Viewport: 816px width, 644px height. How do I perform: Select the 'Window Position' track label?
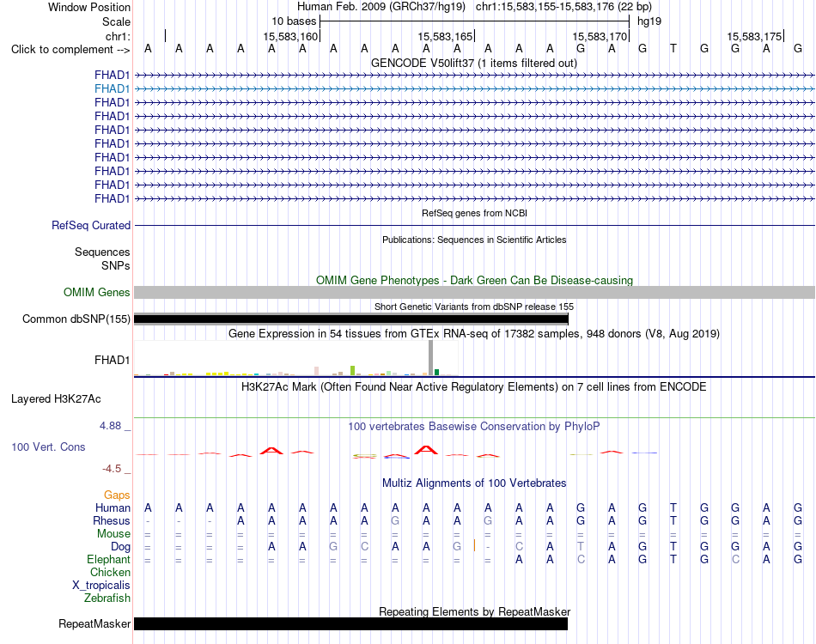pyautogui.click(x=89, y=7)
